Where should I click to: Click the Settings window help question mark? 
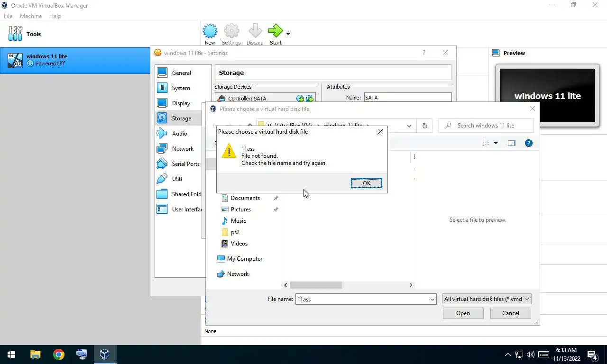point(424,53)
